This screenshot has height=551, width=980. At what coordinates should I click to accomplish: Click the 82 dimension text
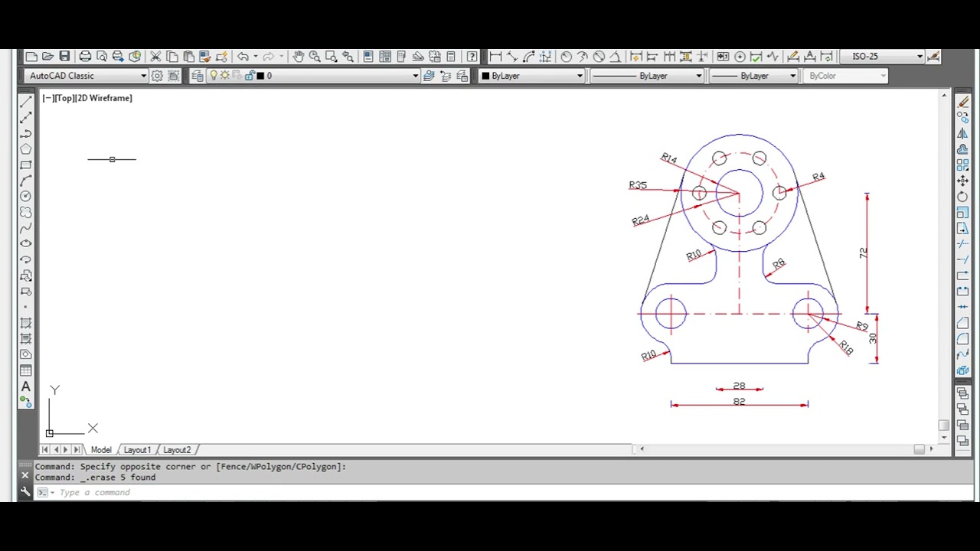pos(739,401)
